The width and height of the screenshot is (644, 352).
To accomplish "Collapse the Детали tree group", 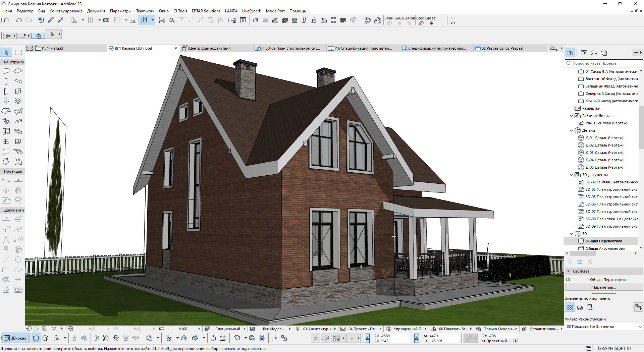I will tap(572, 131).
